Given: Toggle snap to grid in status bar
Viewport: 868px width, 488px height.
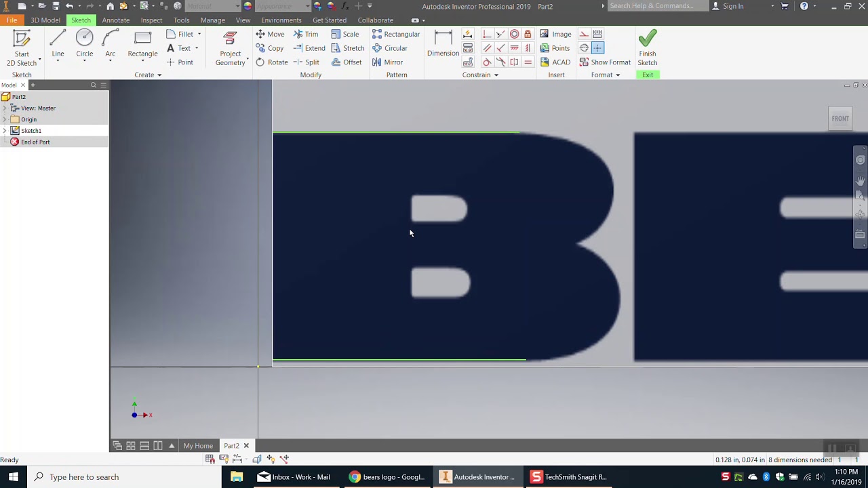Looking at the screenshot, I should tap(210, 459).
